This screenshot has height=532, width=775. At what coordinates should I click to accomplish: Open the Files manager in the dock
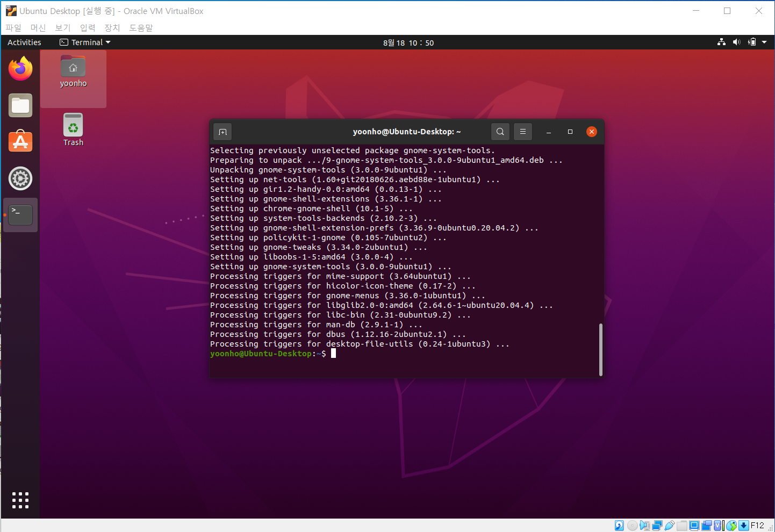tap(20, 106)
